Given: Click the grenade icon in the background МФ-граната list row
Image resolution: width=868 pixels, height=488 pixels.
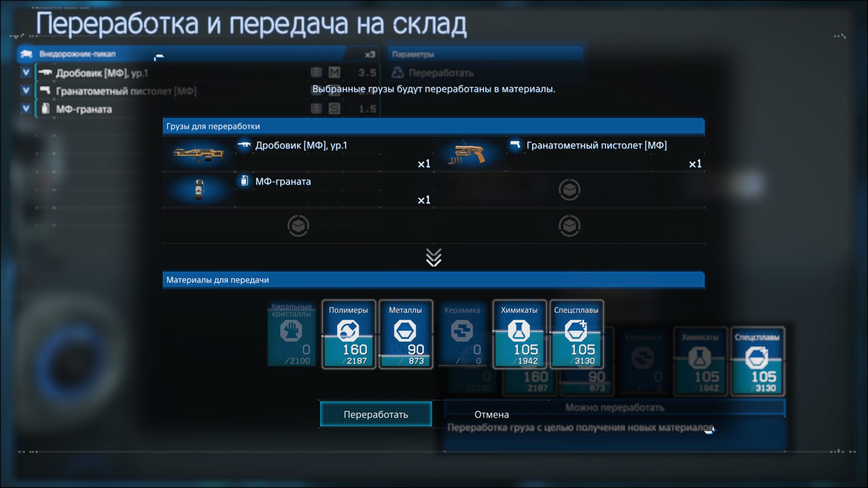Looking at the screenshot, I should [x=45, y=108].
